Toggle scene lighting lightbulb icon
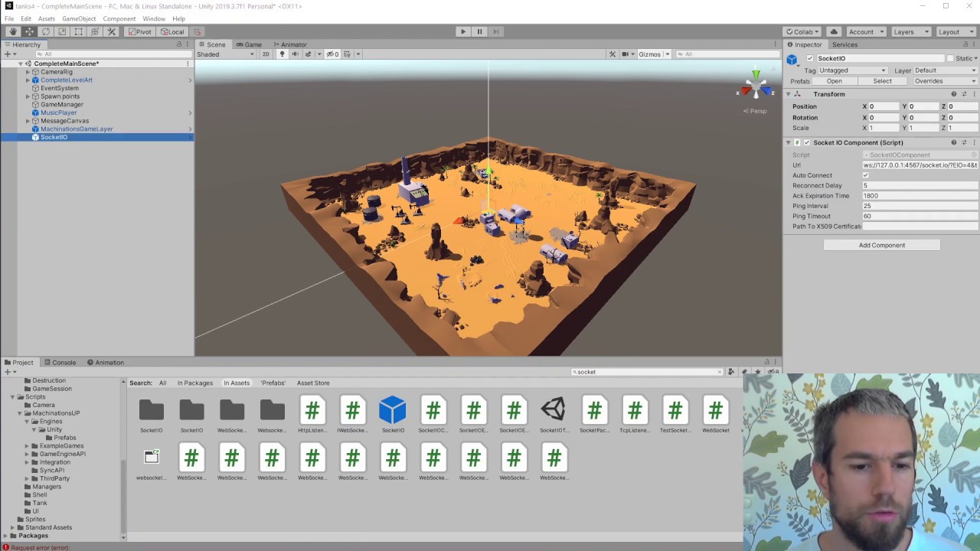This screenshot has height=551, width=980. click(x=282, y=54)
